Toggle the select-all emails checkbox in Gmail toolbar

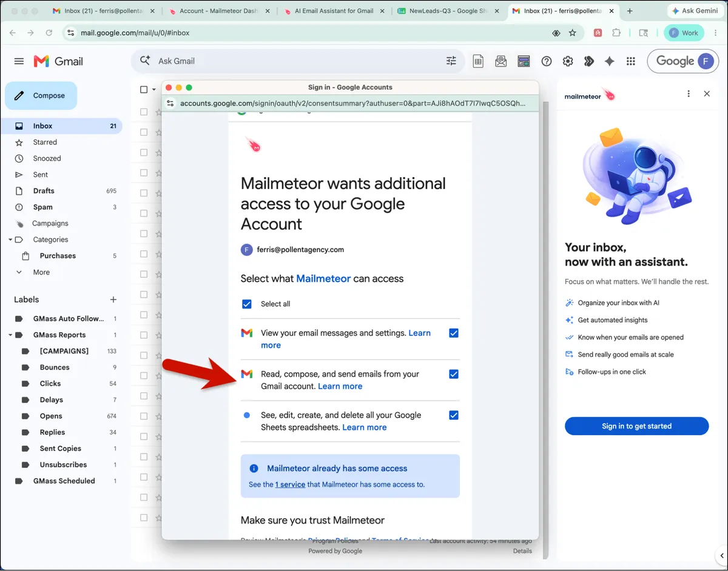pyautogui.click(x=144, y=90)
